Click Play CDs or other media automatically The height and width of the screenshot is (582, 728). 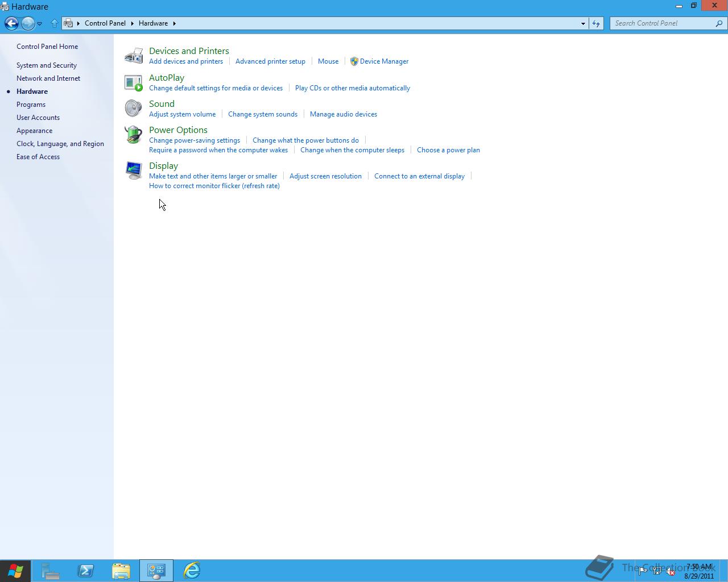pos(353,88)
